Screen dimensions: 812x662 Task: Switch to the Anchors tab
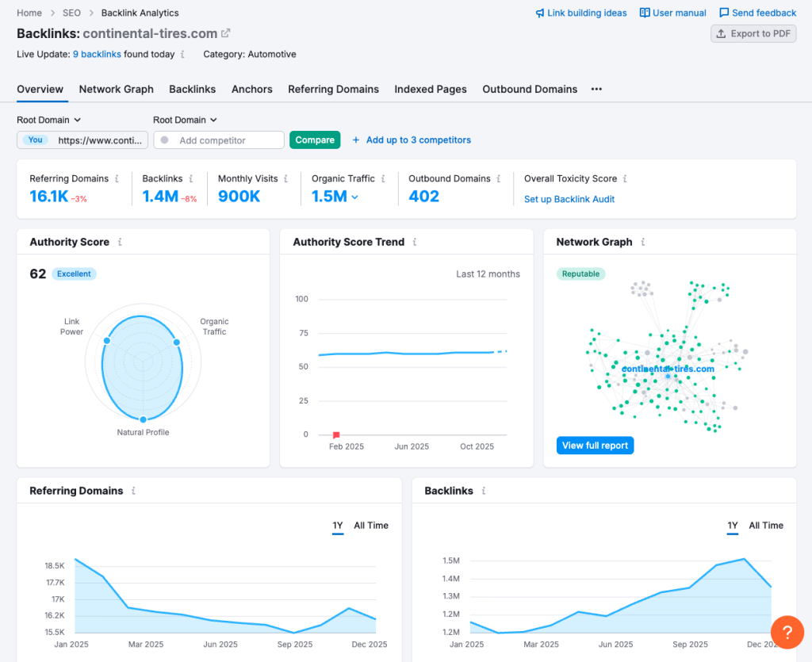coord(251,90)
